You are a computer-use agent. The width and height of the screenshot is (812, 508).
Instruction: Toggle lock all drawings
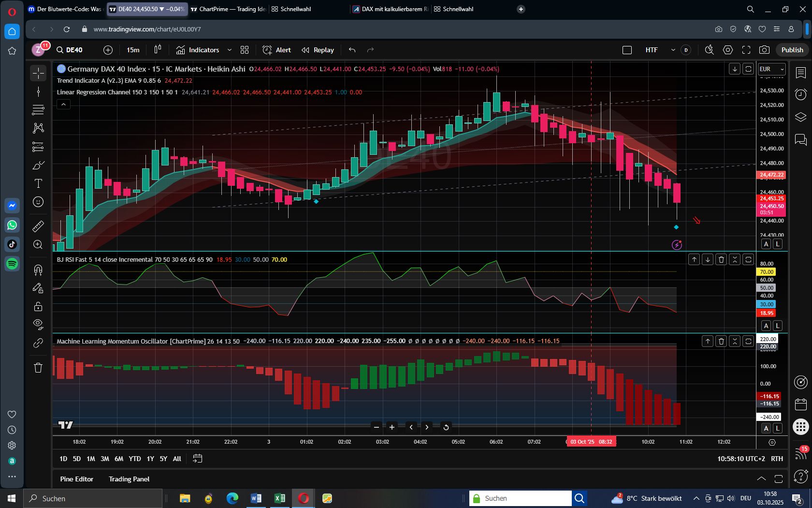pyautogui.click(x=38, y=306)
